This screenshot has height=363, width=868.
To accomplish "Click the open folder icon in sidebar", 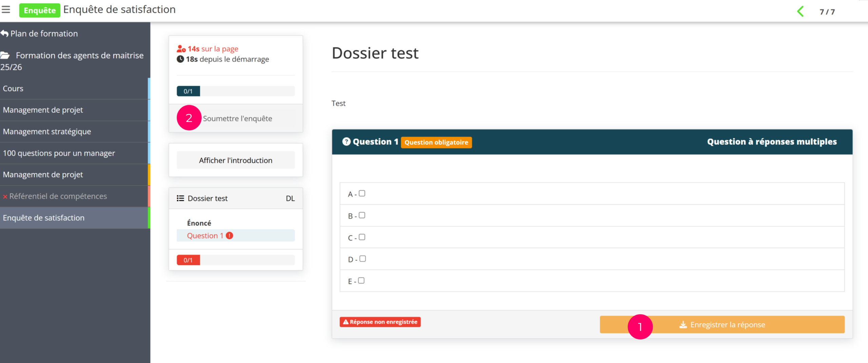I will point(5,55).
